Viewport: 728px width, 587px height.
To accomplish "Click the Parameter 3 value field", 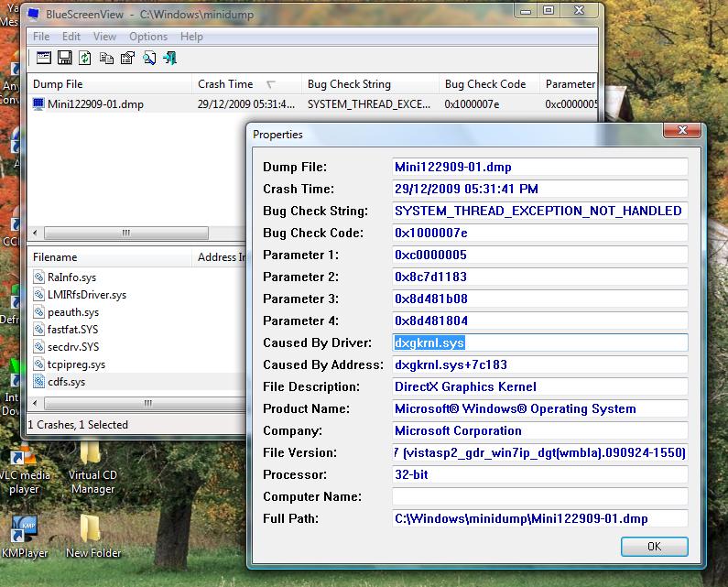I will [539, 299].
